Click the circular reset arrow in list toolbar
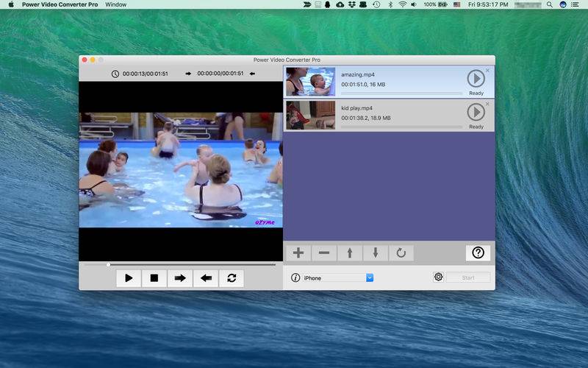The height and width of the screenshot is (368, 588). tap(401, 252)
